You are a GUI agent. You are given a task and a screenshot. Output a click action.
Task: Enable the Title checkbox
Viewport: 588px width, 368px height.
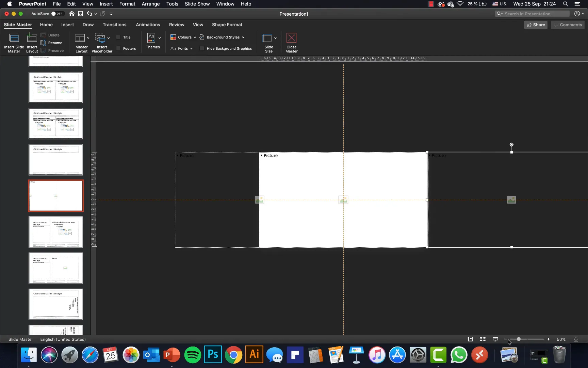click(118, 37)
